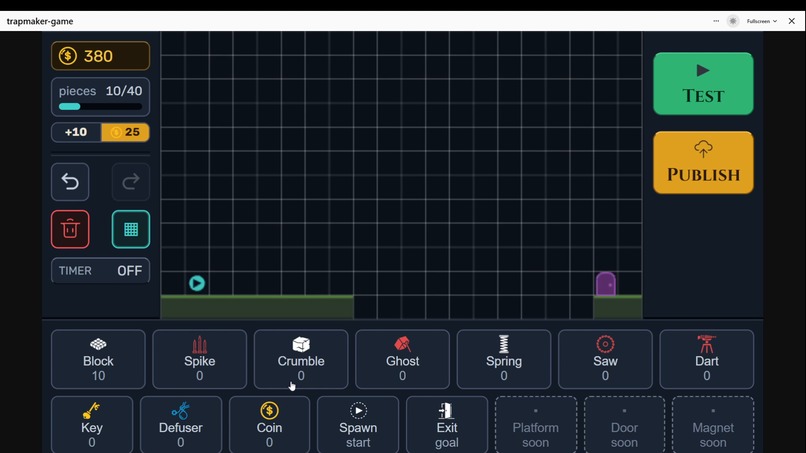Open the Fullscreen dropdown
The width and height of the screenshot is (806, 453).
(x=762, y=21)
